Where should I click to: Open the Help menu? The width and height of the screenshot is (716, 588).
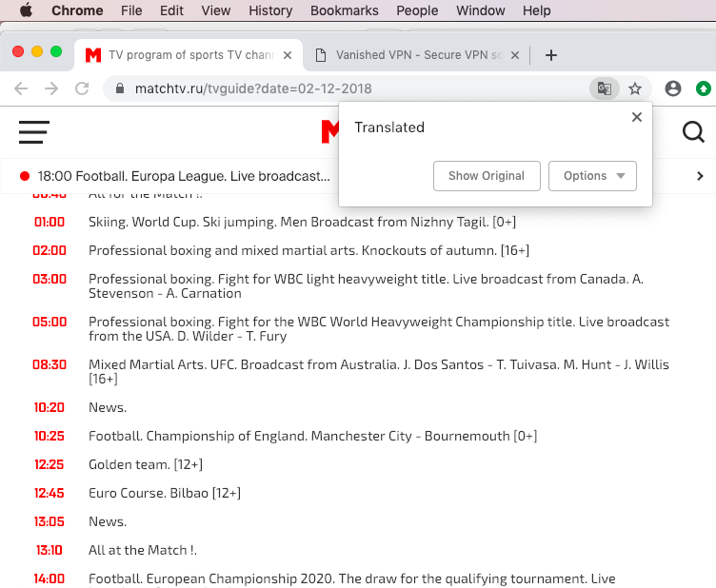tap(537, 10)
